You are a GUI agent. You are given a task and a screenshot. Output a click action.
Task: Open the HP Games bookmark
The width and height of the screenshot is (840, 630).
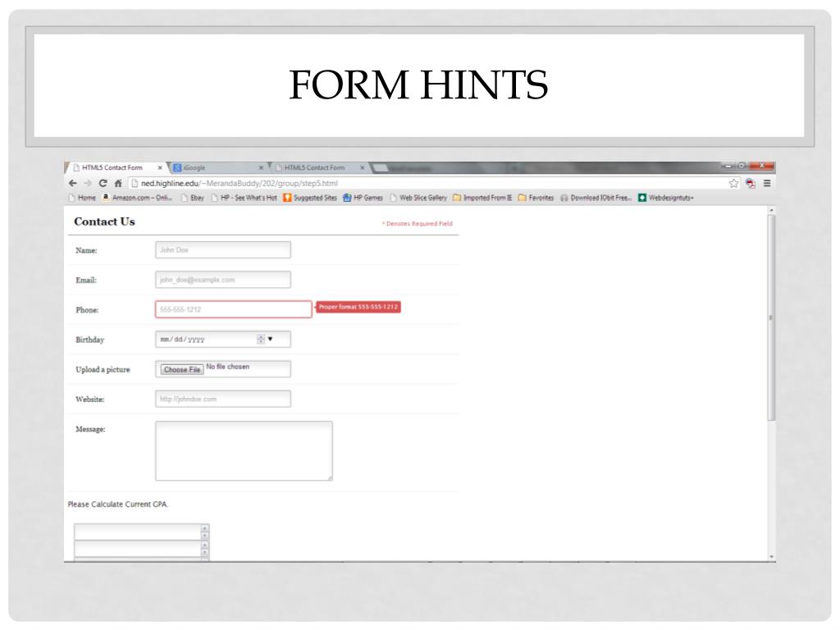point(363,198)
